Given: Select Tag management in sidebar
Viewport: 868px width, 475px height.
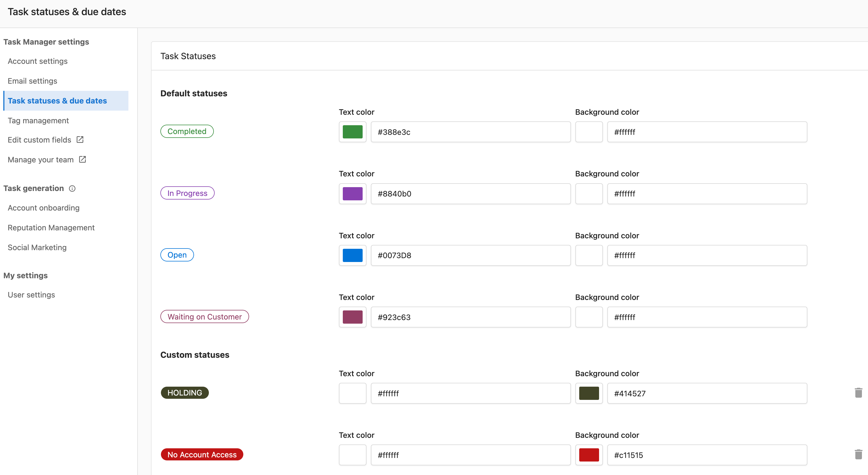Looking at the screenshot, I should coord(38,121).
